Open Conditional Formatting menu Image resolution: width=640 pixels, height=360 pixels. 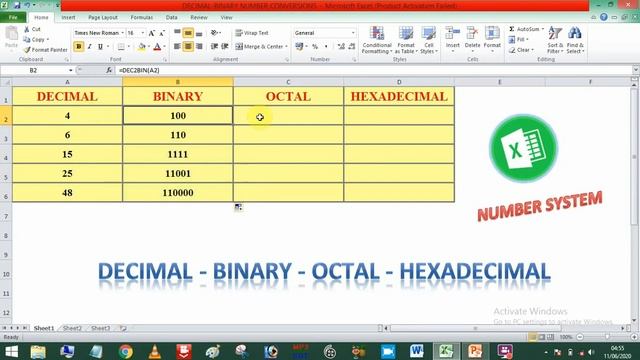377,40
